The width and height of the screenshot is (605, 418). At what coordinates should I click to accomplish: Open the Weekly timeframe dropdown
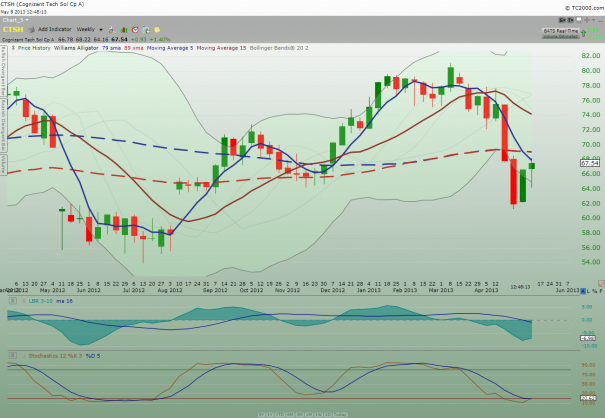point(90,29)
